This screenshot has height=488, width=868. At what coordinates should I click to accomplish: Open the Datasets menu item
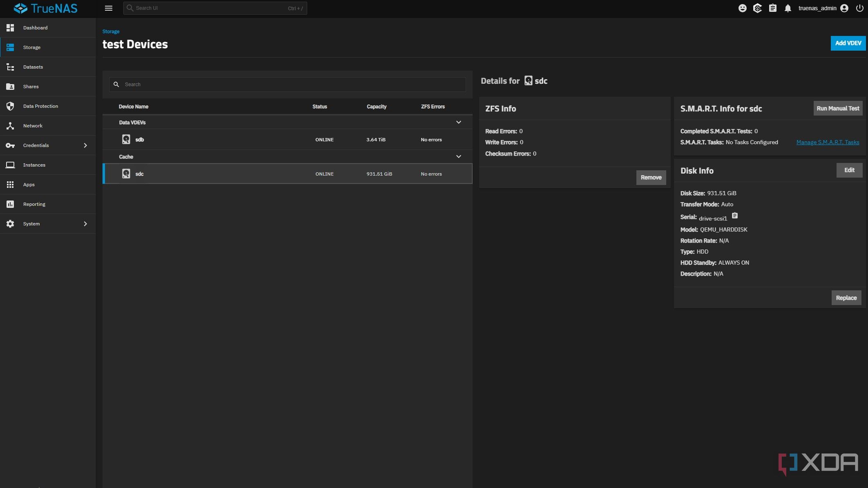tap(48, 67)
